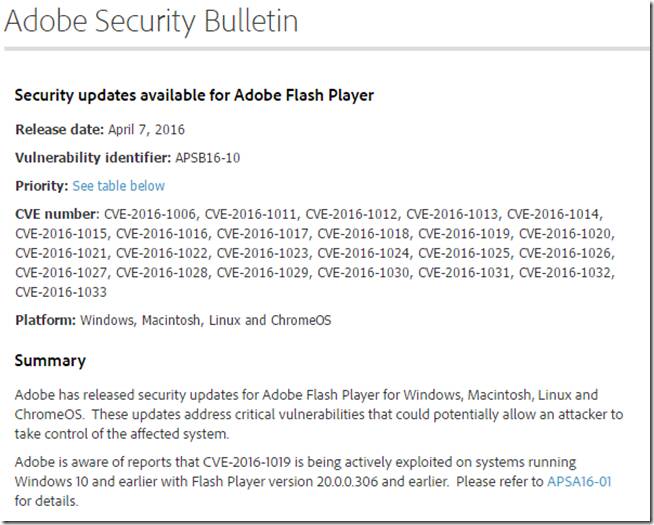Click CVE-2016-1033 at the list end

(61, 292)
